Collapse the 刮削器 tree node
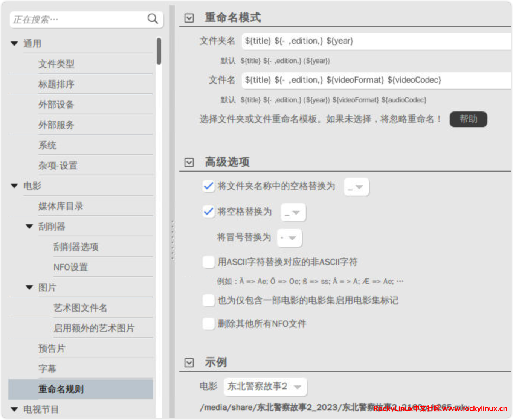 click(29, 227)
